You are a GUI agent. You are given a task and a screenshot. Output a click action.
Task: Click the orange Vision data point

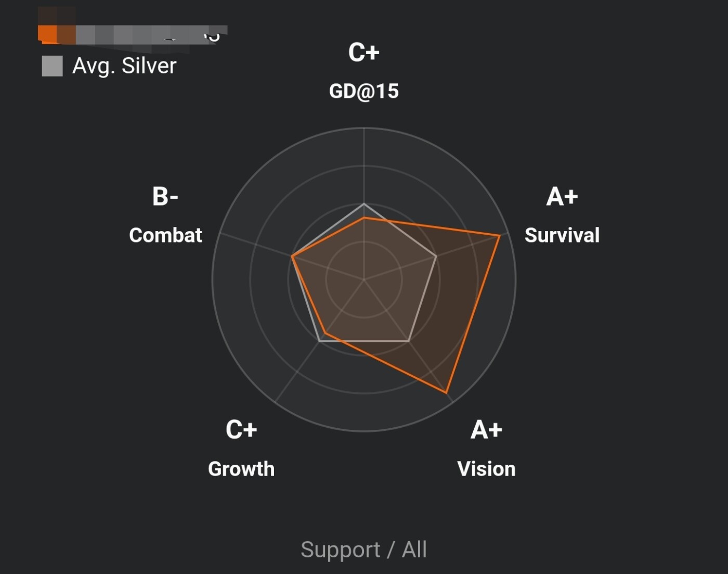click(x=446, y=392)
